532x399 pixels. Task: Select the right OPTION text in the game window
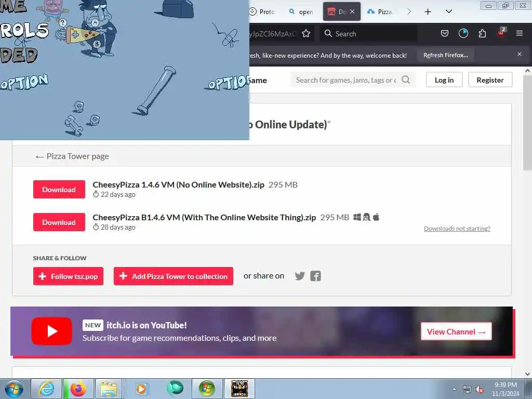[228, 83]
